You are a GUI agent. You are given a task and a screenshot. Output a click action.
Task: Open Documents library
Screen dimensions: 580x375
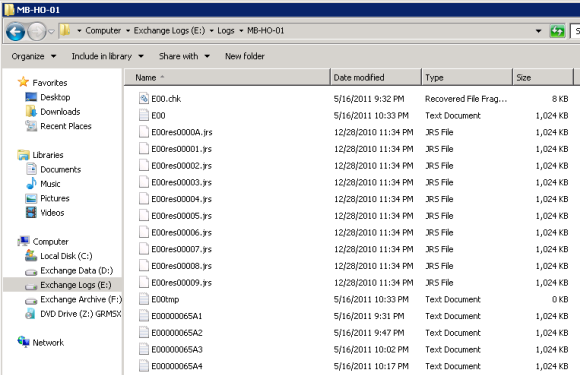(60, 169)
